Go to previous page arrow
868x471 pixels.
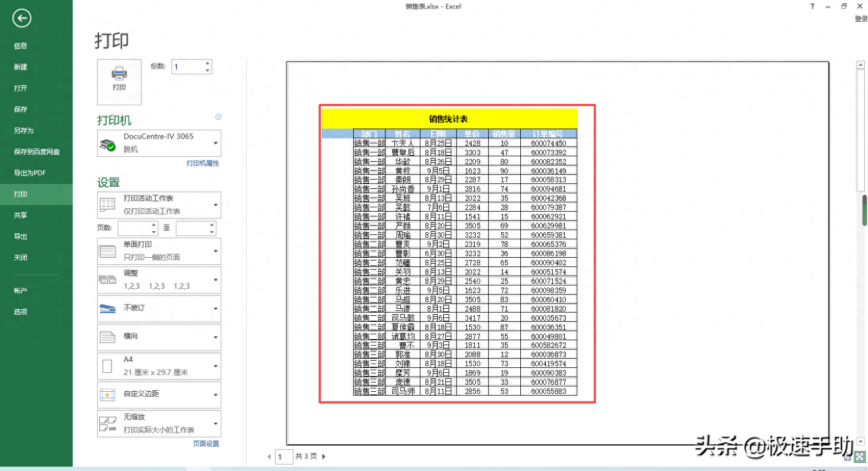click(269, 457)
